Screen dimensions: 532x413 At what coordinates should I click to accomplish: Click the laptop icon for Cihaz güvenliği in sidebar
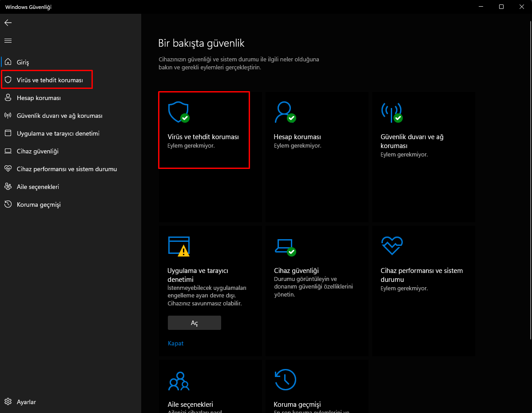point(8,151)
